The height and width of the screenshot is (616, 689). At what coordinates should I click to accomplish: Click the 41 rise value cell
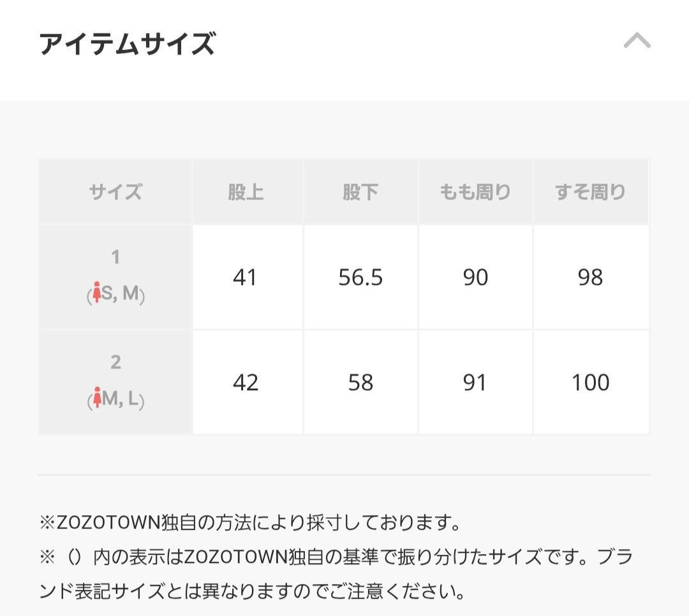click(x=246, y=277)
